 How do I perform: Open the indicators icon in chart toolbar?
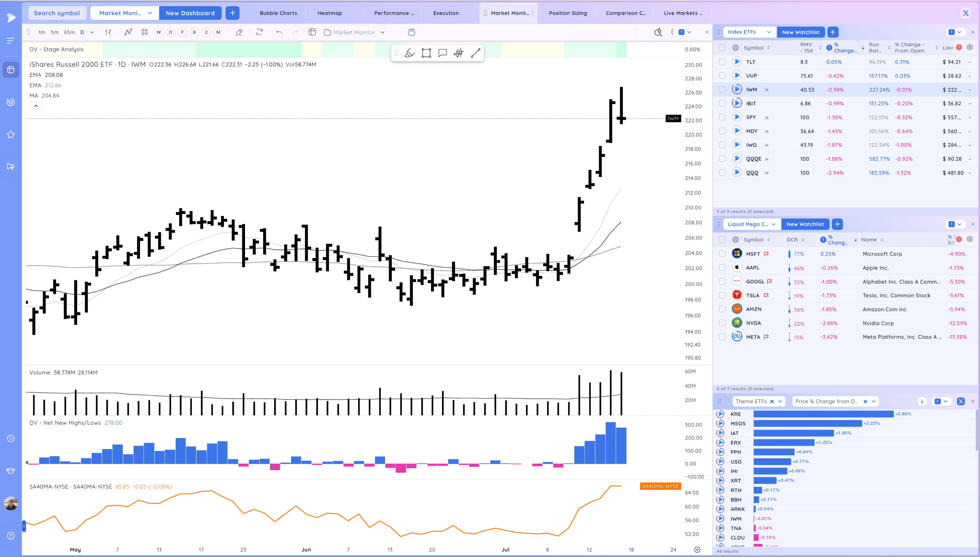(128, 32)
